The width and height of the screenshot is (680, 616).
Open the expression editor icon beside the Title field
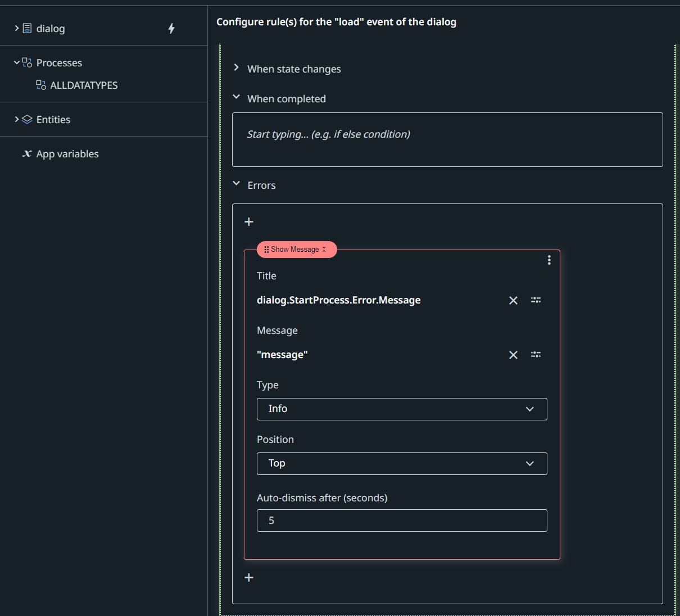point(536,300)
